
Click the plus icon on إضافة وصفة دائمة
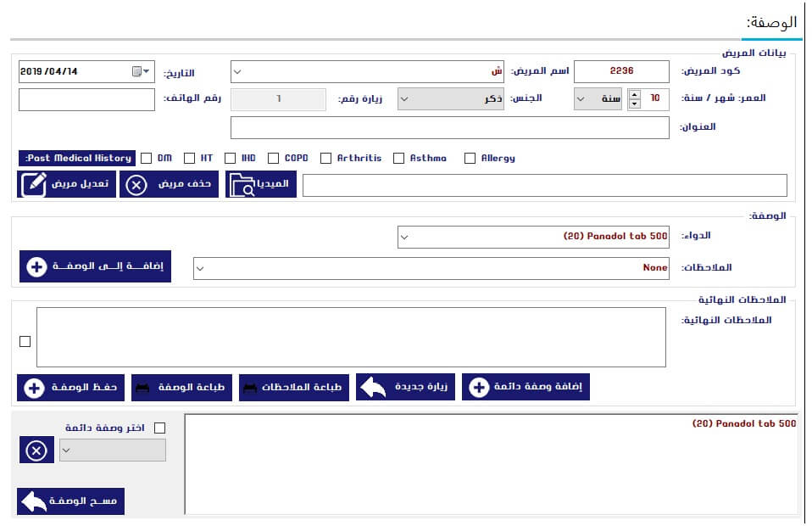(x=479, y=387)
